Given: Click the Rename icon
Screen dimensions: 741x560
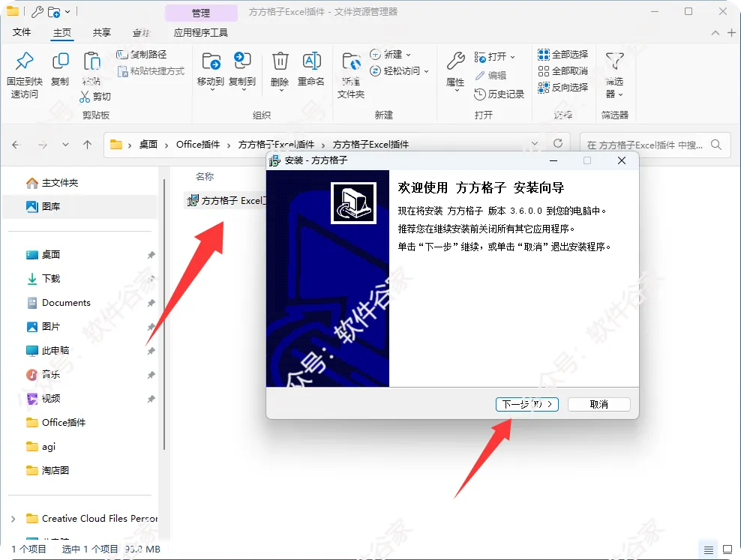Looking at the screenshot, I should (311, 61).
